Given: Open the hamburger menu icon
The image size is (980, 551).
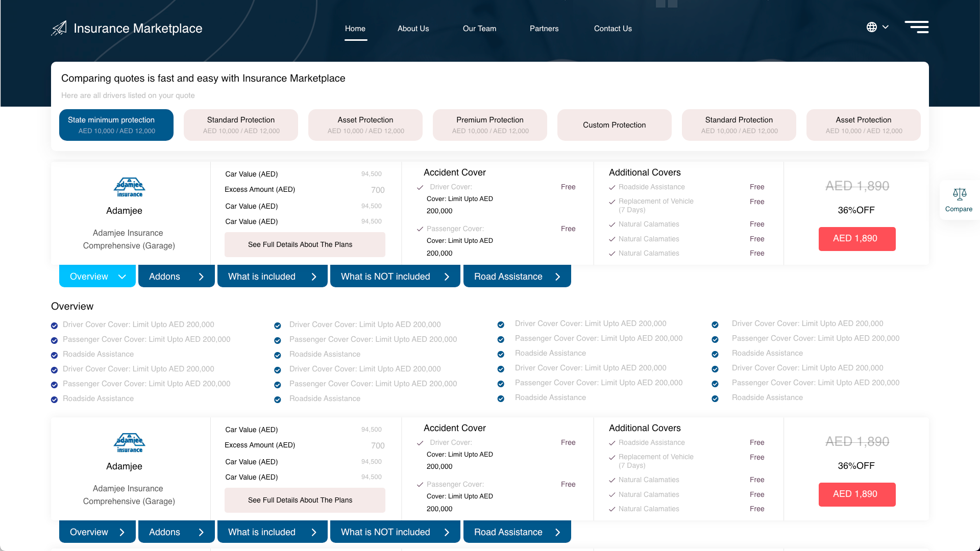Looking at the screenshot, I should click(x=917, y=27).
